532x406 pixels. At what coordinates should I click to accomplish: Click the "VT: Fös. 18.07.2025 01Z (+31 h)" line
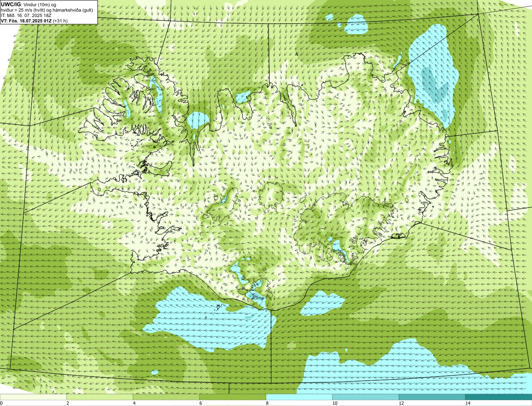(34, 21)
